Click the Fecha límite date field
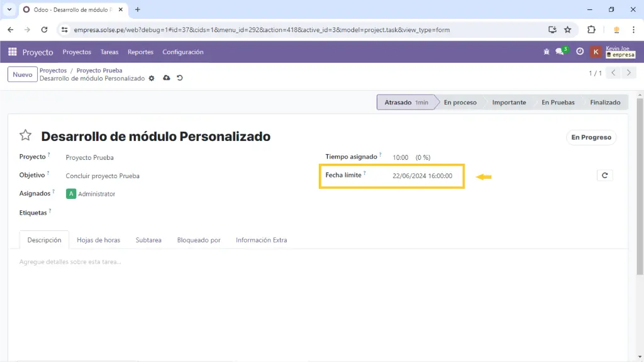The image size is (644, 362). tap(422, 176)
